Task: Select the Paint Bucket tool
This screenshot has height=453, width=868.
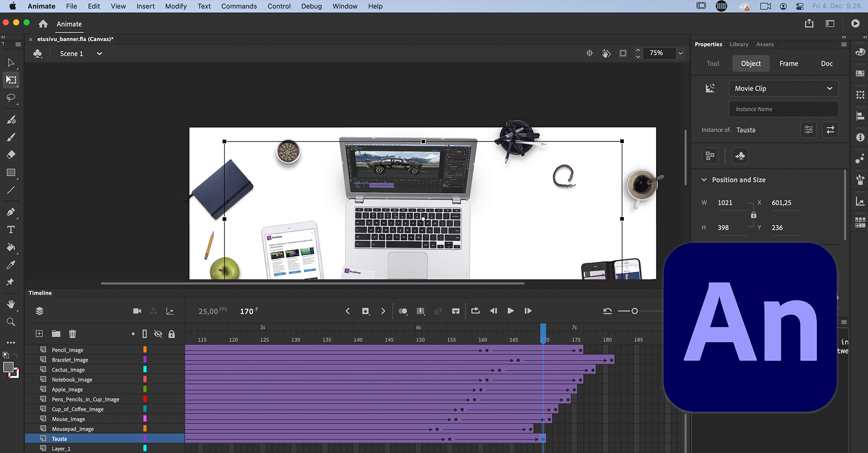Action: [x=11, y=247]
